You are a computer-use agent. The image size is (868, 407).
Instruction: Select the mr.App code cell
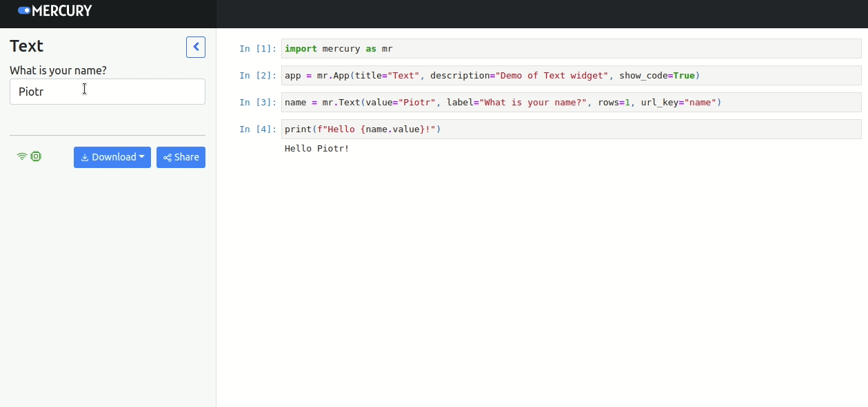[x=571, y=76]
